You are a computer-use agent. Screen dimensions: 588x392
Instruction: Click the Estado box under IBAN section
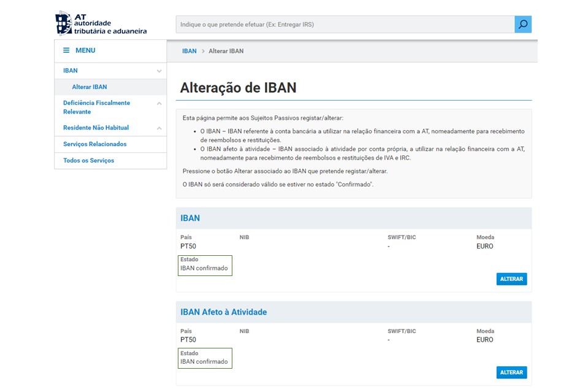pos(205,265)
